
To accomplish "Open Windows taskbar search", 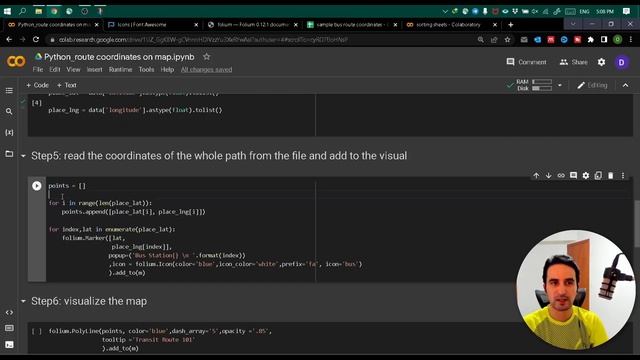I will (22, 11).
